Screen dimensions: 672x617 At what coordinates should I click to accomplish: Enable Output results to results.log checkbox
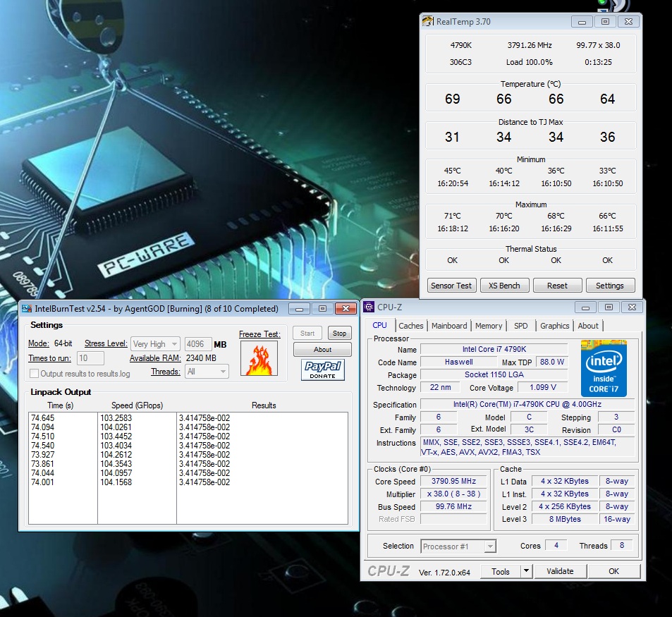[35, 374]
